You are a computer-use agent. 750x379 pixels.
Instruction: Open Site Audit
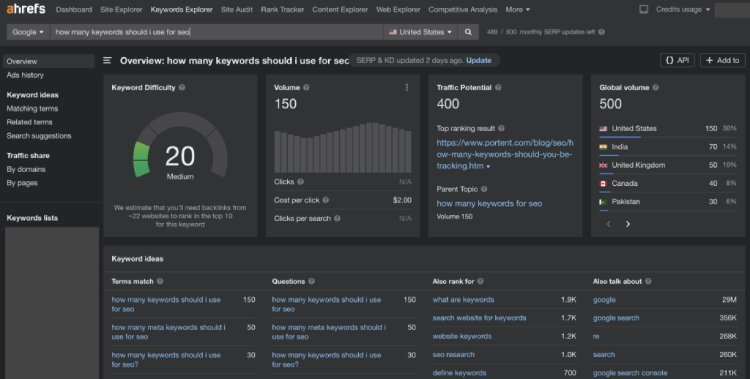point(237,10)
